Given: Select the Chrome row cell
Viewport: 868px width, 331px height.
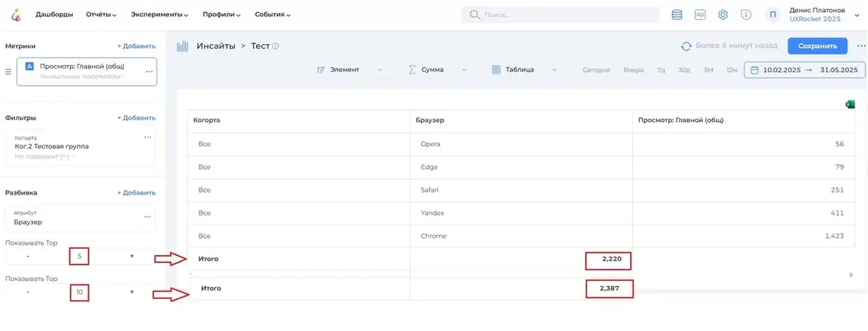Looking at the screenshot, I should tap(521, 236).
